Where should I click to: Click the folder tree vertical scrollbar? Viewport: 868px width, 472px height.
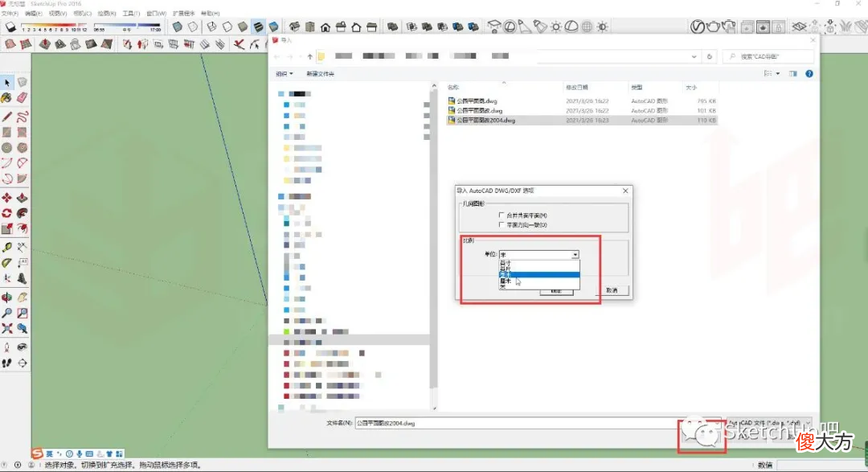pyautogui.click(x=434, y=246)
